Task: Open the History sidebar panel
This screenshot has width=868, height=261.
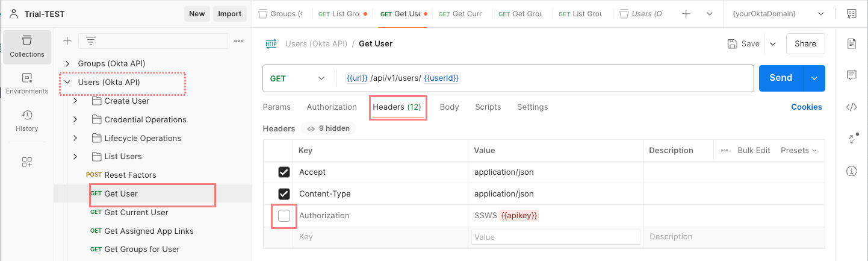Action: pyautogui.click(x=26, y=121)
